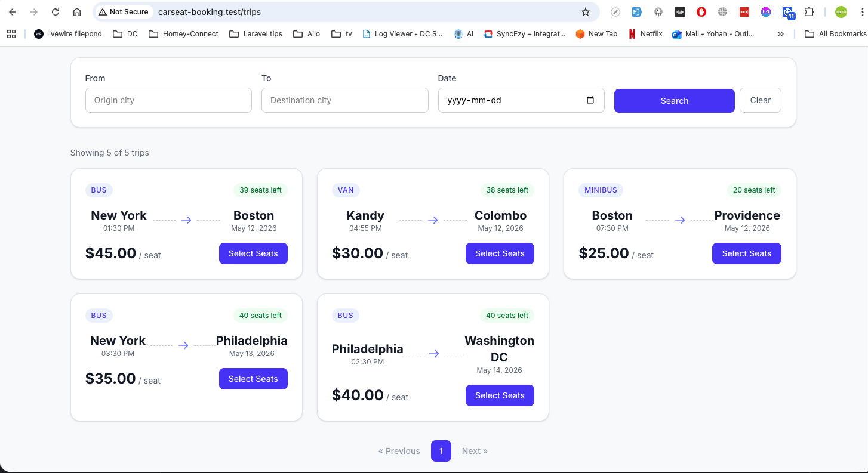Open the Laravel tips bookmarks folder
This screenshot has height=473, width=868.
256,34
